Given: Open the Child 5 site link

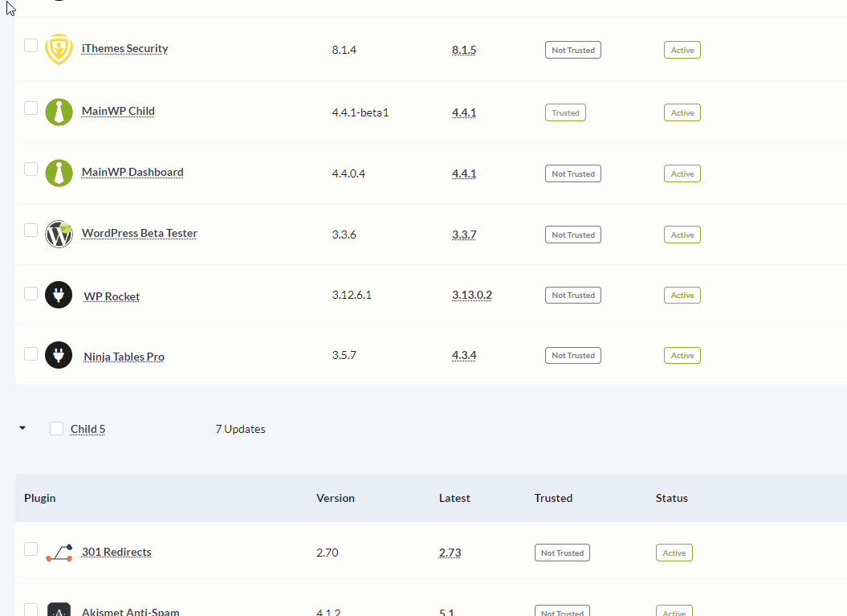Looking at the screenshot, I should coord(88,429).
